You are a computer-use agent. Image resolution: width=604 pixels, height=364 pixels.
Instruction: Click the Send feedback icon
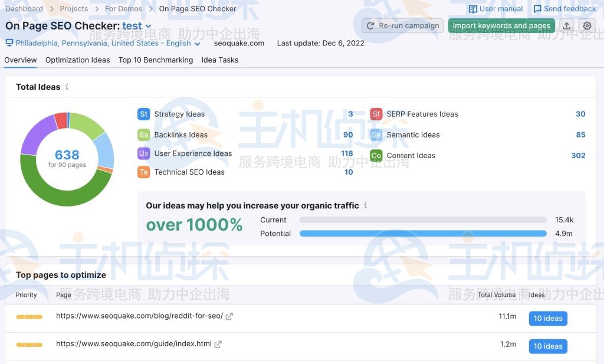pos(537,8)
